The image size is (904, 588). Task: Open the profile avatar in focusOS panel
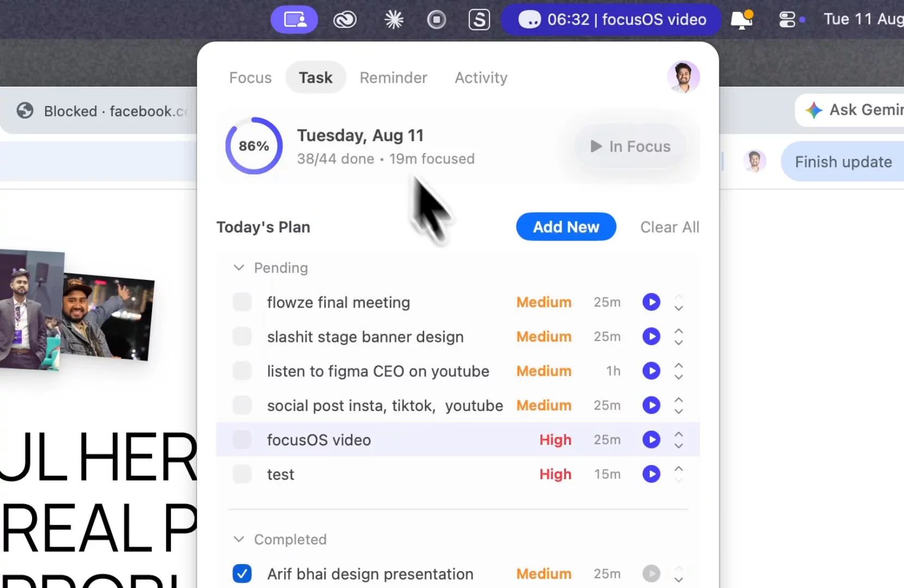[683, 77]
